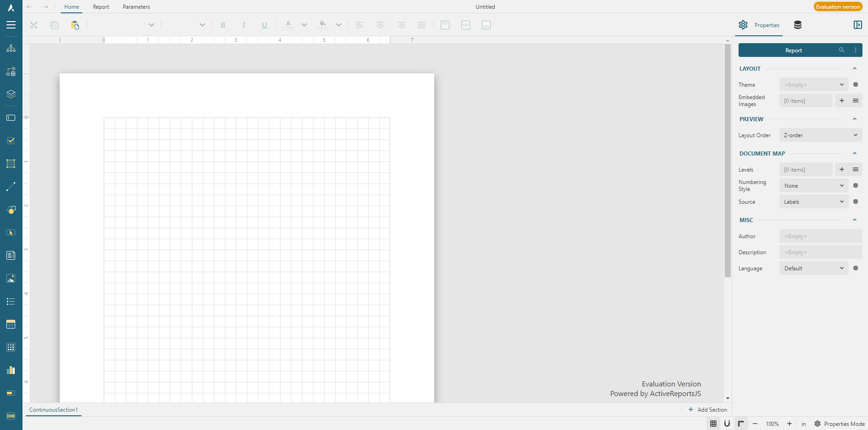Switch to the Report tab
This screenshot has width=868, height=430.
coord(101,7)
